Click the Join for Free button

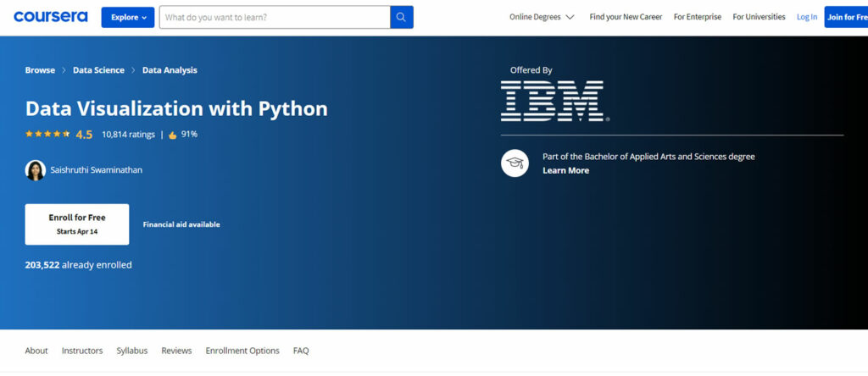click(x=846, y=17)
